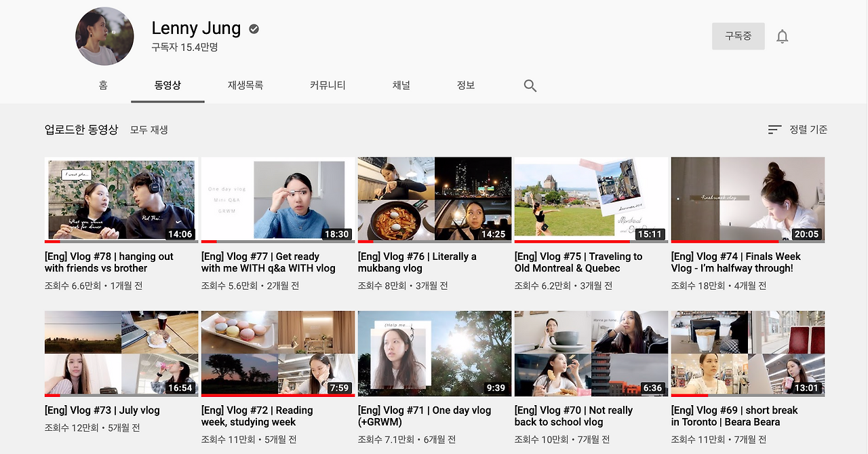Toggle the 구독중 subscription button
868x454 pixels.
738,36
